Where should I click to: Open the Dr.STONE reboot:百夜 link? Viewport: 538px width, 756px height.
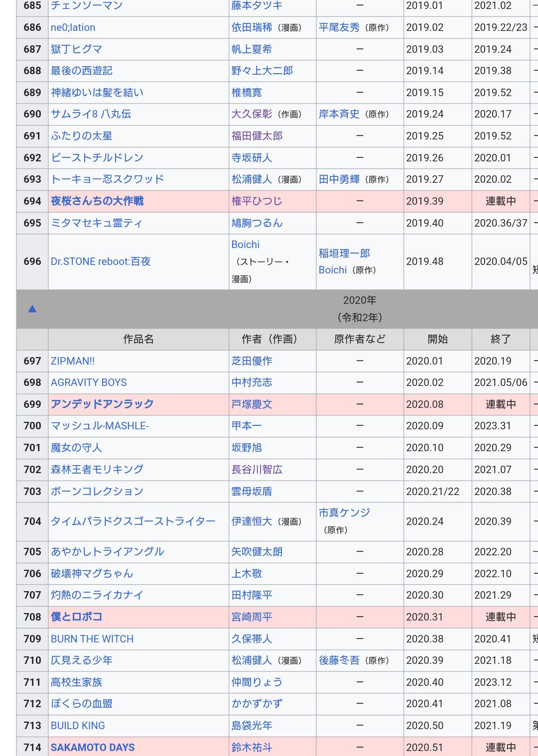[x=101, y=261]
